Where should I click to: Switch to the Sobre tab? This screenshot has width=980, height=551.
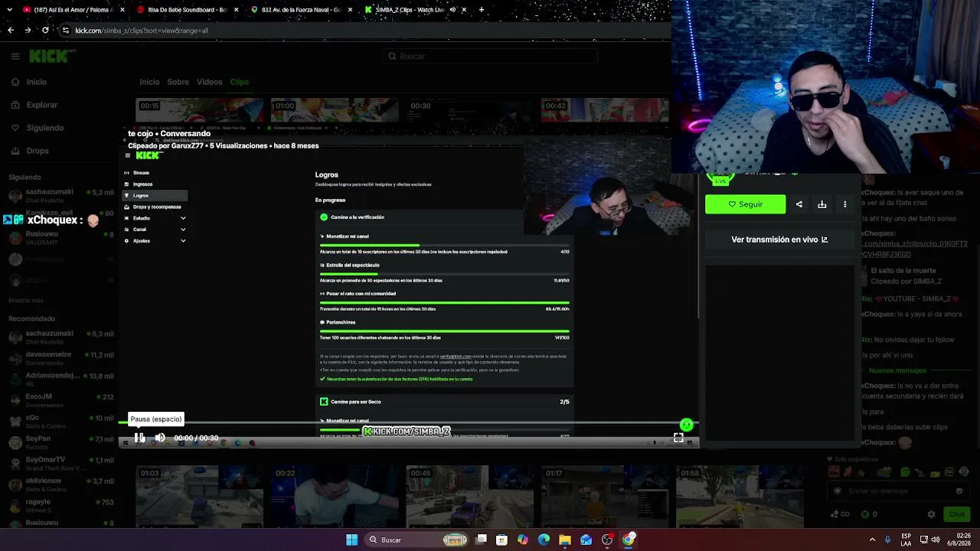click(x=178, y=82)
